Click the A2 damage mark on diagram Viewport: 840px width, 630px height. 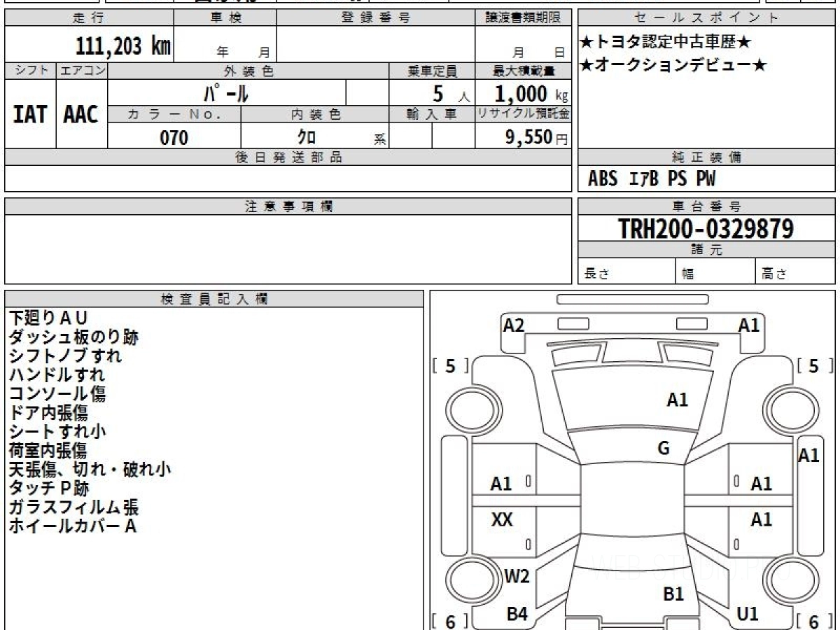point(514,325)
